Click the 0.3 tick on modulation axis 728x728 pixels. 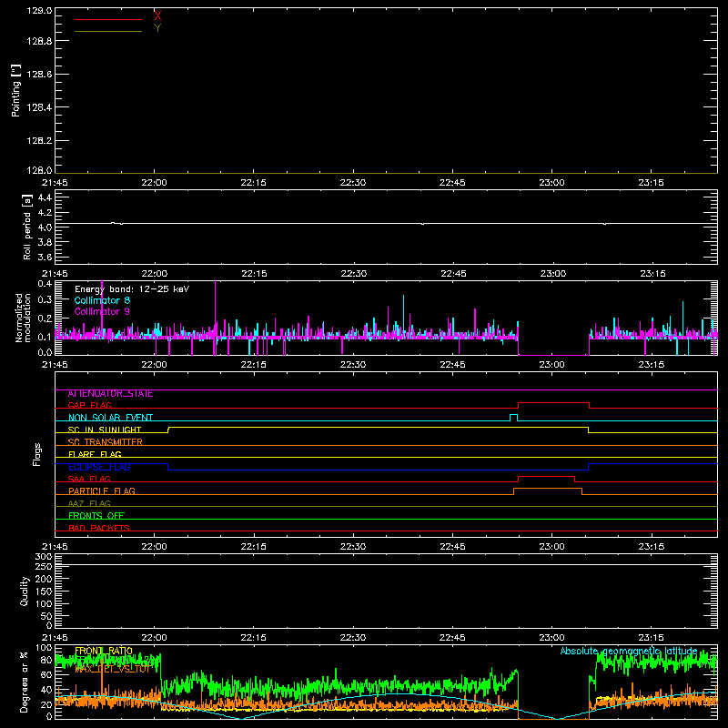coord(45,300)
